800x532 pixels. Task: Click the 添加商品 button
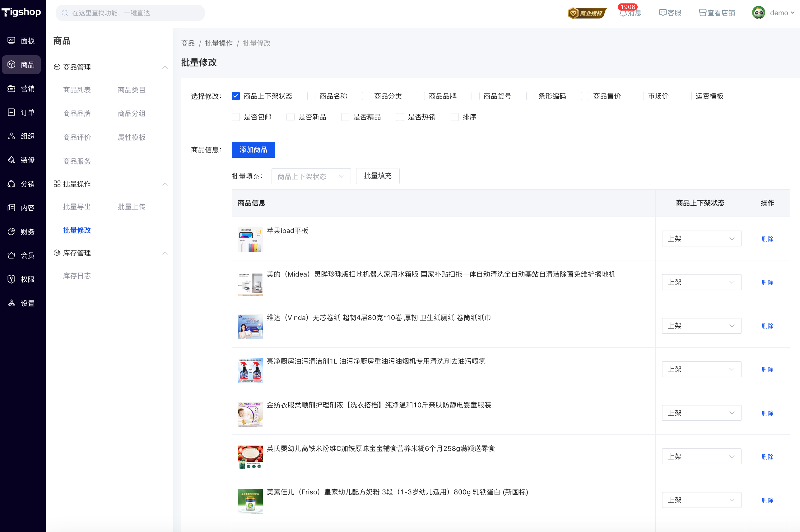[x=253, y=150]
